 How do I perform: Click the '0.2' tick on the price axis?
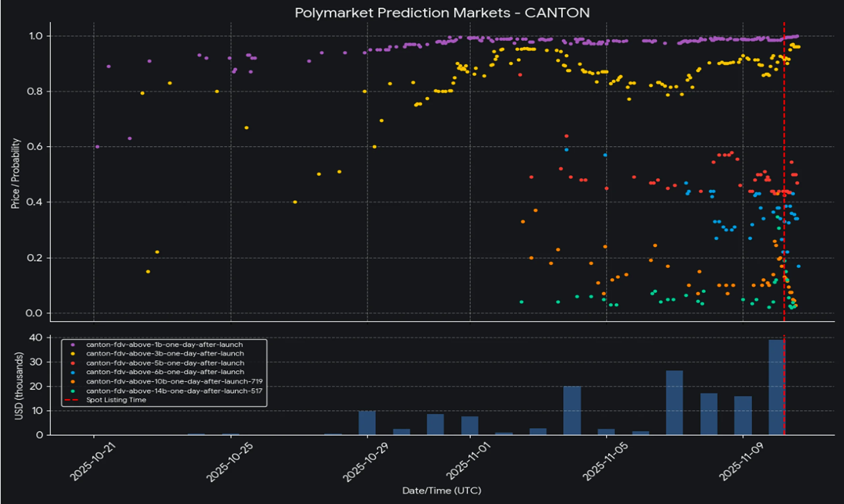tap(35, 258)
